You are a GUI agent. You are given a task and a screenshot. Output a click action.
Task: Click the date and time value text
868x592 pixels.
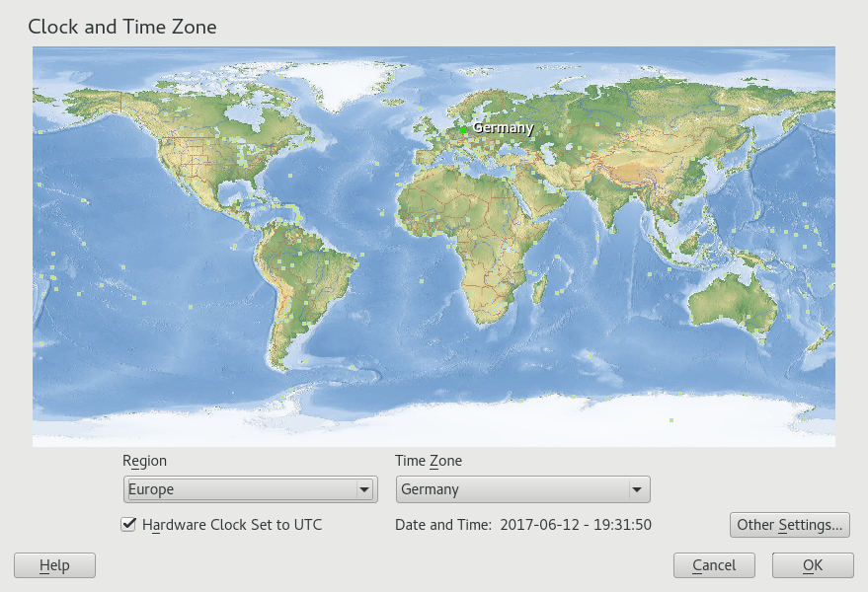576,525
